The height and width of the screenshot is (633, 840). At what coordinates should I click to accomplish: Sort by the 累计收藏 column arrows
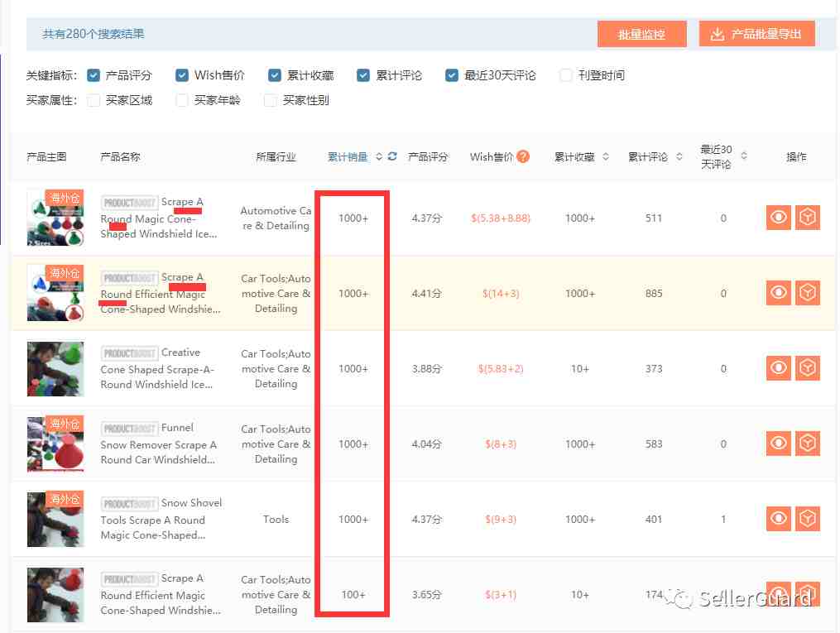[606, 156]
